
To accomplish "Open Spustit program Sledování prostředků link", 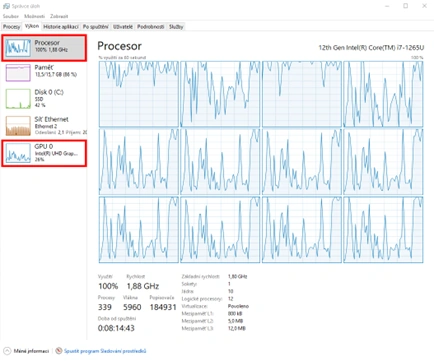I will [x=105, y=351].
